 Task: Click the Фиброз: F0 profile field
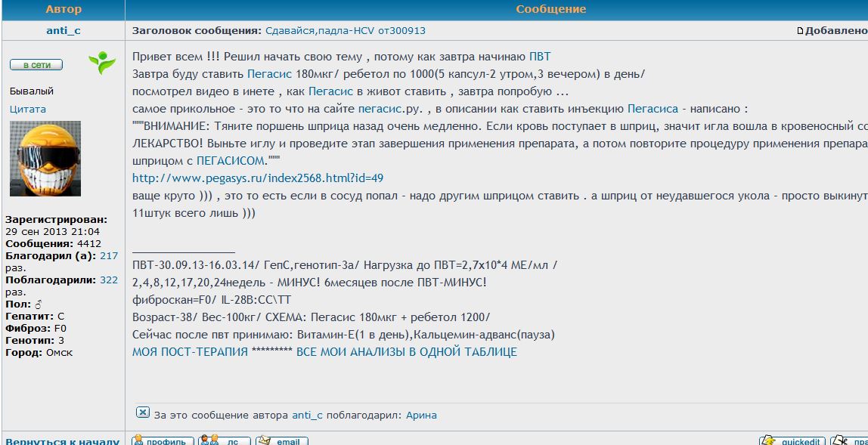36,328
